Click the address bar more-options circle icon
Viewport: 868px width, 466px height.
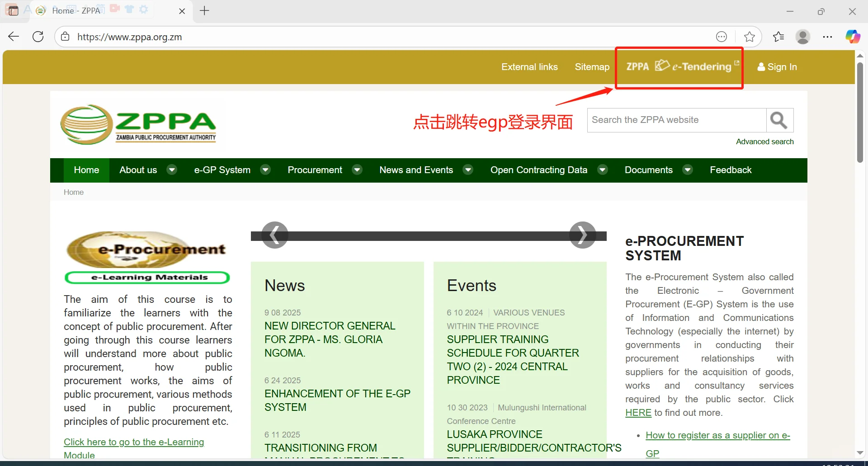[722, 37]
